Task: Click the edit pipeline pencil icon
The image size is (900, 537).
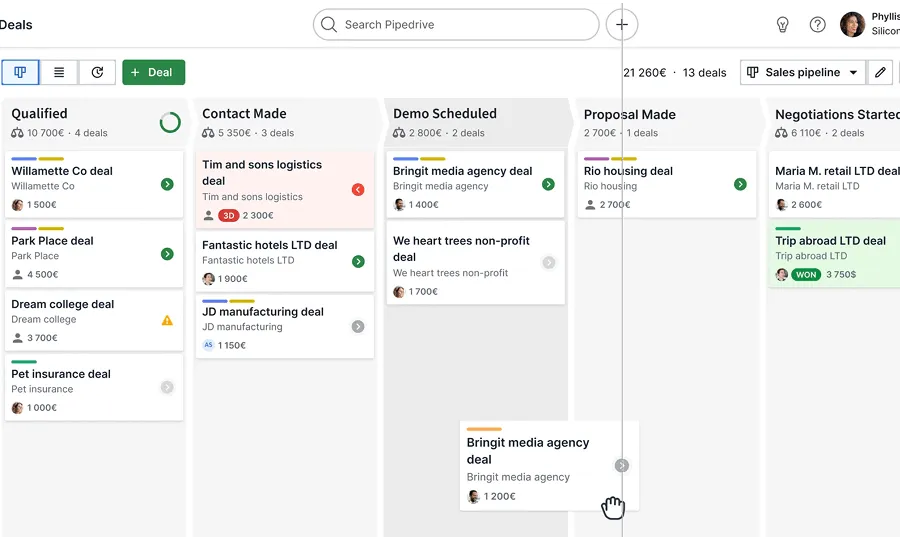Action: [880, 72]
